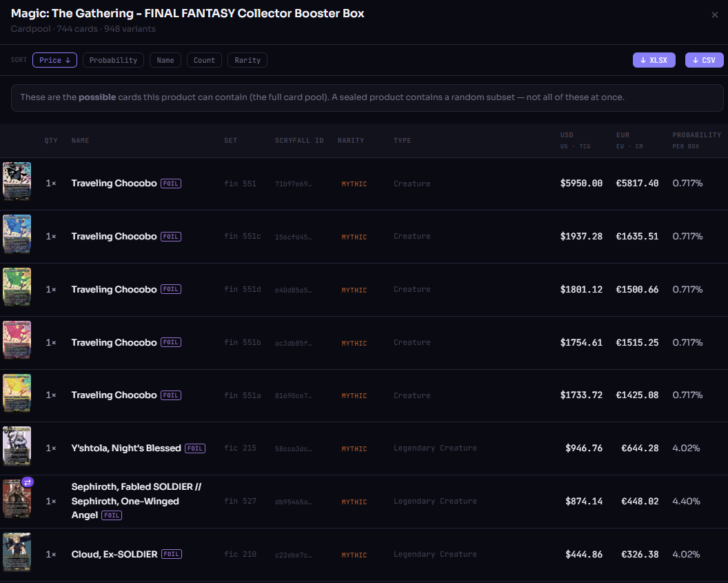Screen dimensions: 728x583
Task: Select the Y'shtola, Night's Blessed card name
Action: tap(126, 448)
